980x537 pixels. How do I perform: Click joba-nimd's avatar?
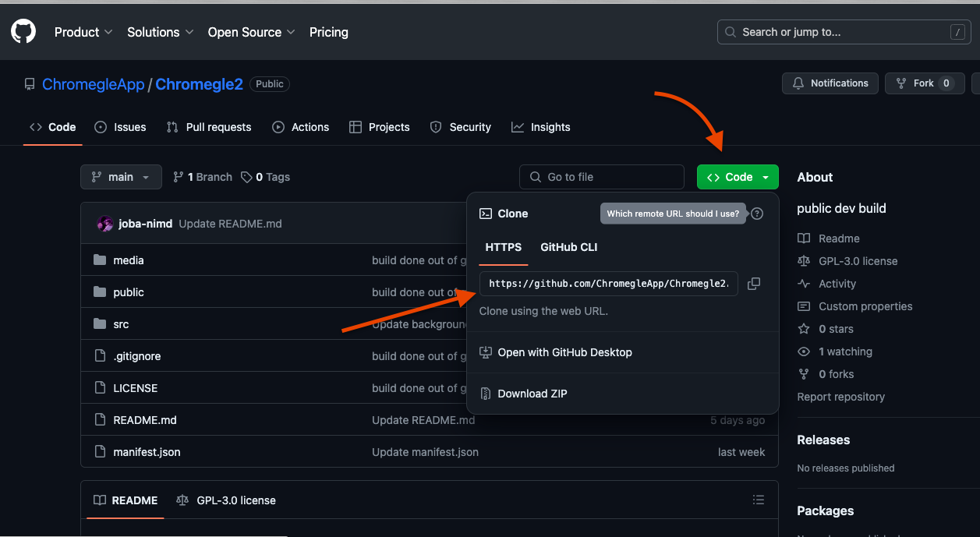tap(105, 224)
